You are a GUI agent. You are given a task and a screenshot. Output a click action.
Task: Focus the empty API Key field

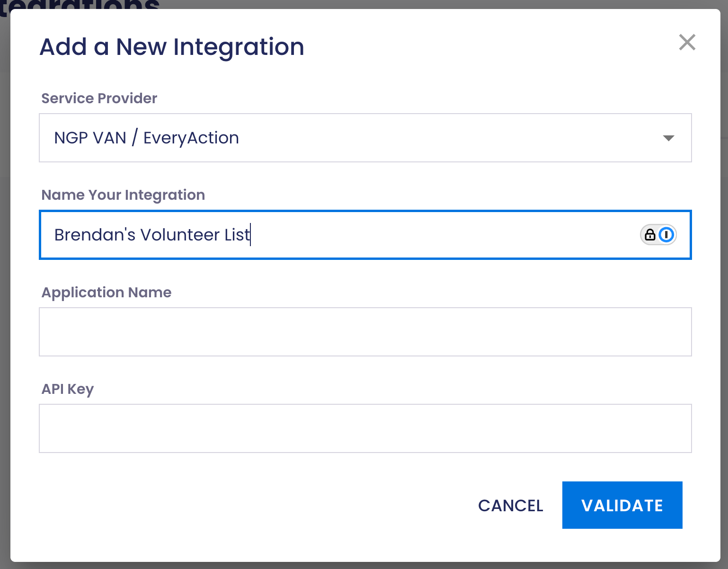point(364,428)
